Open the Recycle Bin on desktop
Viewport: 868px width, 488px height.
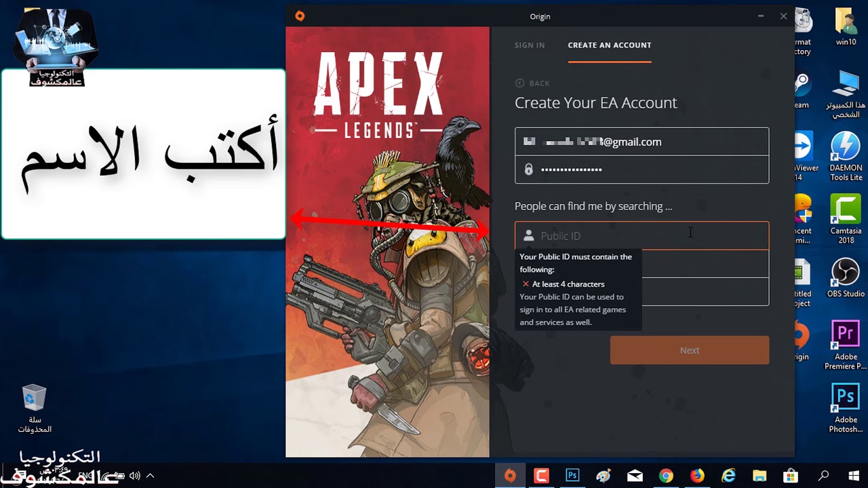tap(34, 409)
